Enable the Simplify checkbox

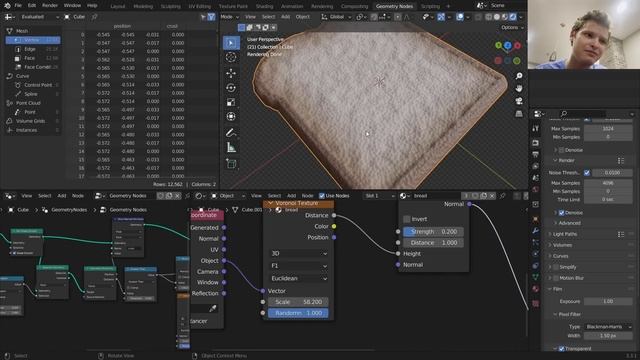[x=556, y=267]
